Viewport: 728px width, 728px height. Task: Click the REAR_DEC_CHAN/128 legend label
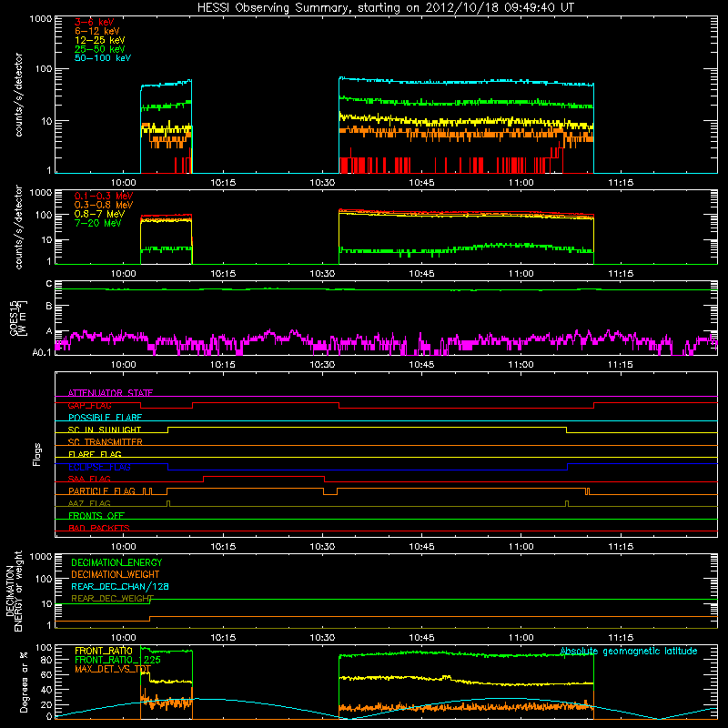120,586
